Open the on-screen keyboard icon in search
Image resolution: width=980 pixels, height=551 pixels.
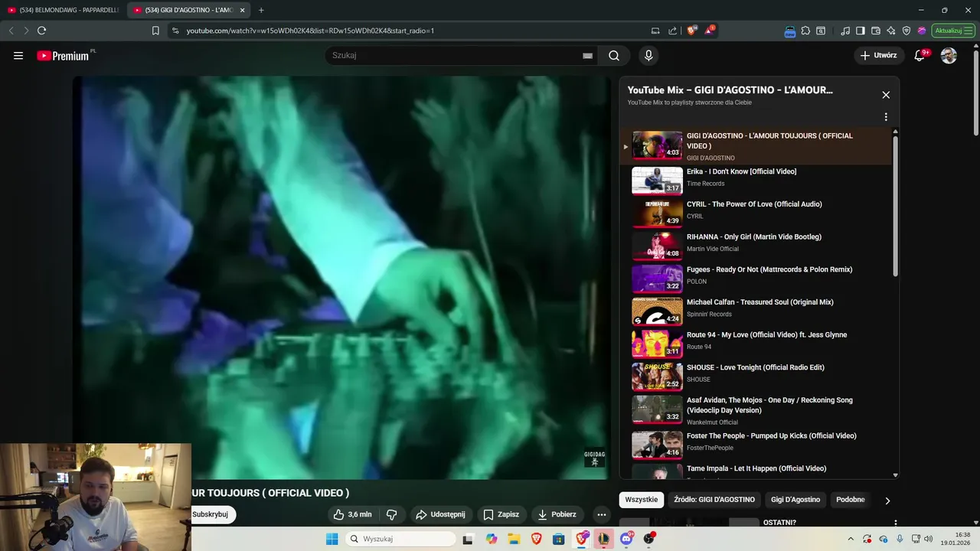coord(587,55)
